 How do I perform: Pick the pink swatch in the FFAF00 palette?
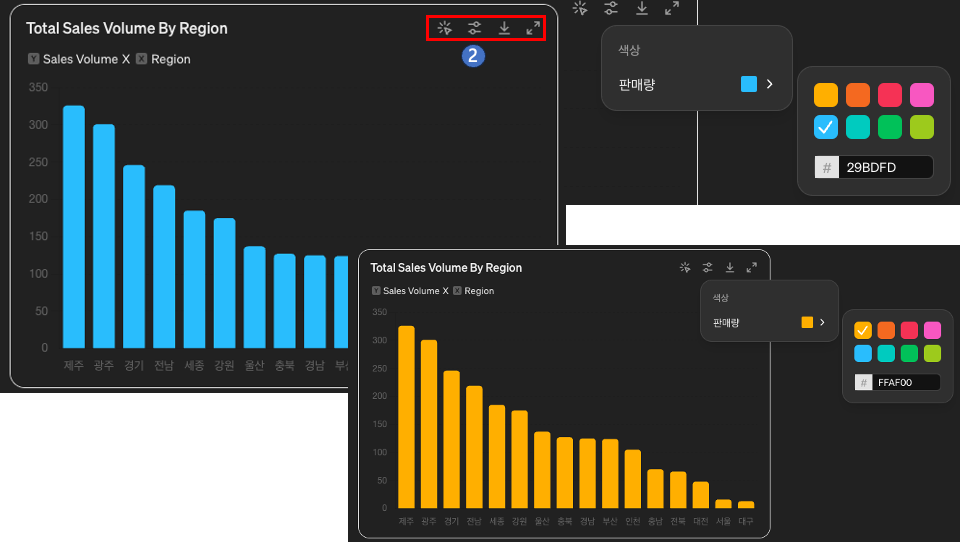pyautogui.click(x=932, y=330)
